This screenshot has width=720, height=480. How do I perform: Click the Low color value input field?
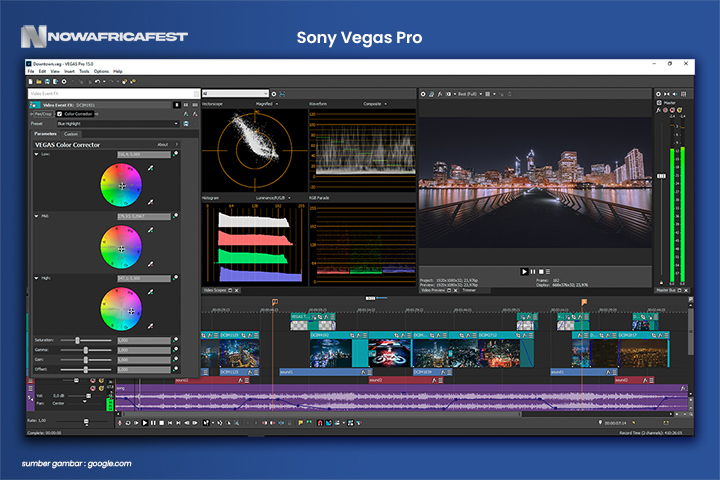coord(144,154)
